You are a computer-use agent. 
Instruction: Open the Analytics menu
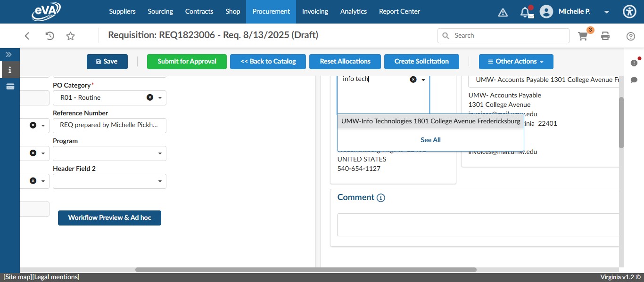tap(354, 12)
